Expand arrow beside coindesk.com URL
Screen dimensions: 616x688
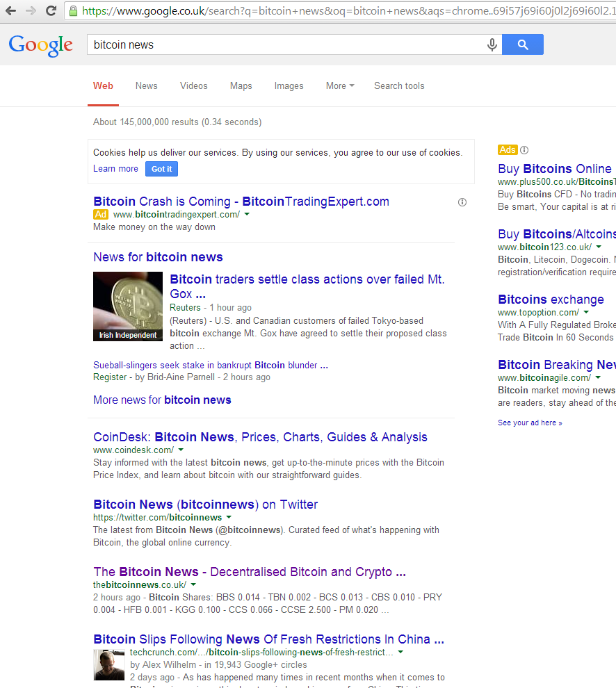click(x=181, y=450)
